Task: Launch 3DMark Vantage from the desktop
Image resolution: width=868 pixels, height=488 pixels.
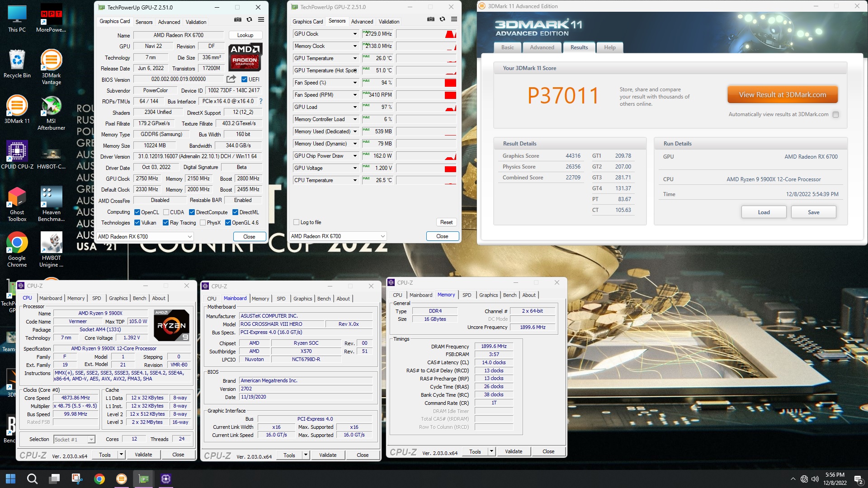Action: point(51,67)
